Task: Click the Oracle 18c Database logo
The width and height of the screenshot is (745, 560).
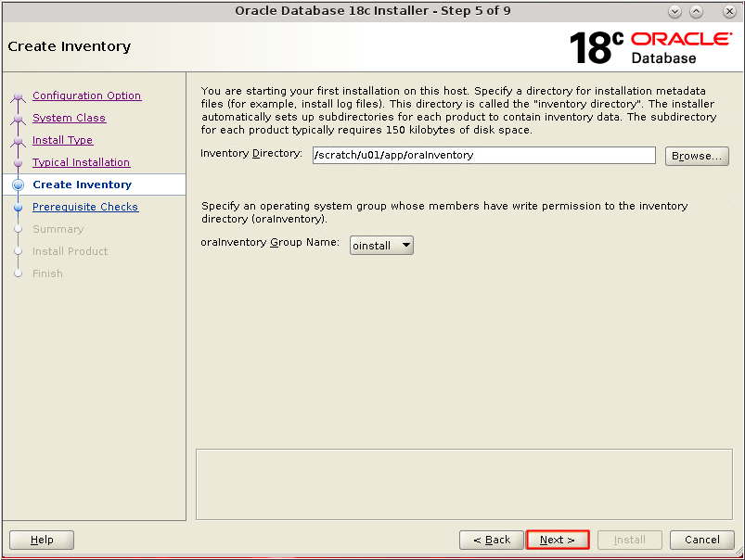Action: click(x=650, y=47)
